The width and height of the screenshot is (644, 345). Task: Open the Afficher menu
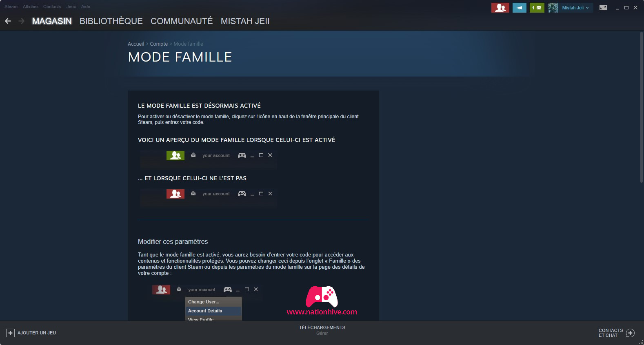coord(30,7)
